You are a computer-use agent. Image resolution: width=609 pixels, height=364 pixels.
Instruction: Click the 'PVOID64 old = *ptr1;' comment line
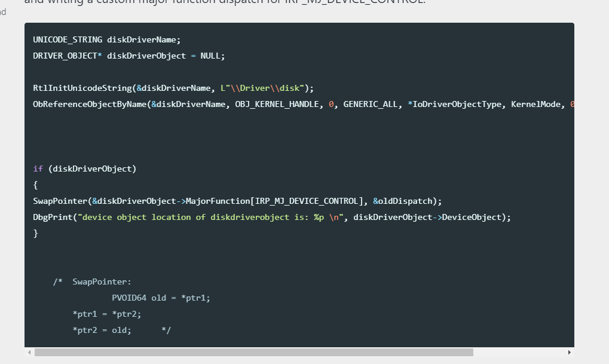pyautogui.click(x=161, y=298)
